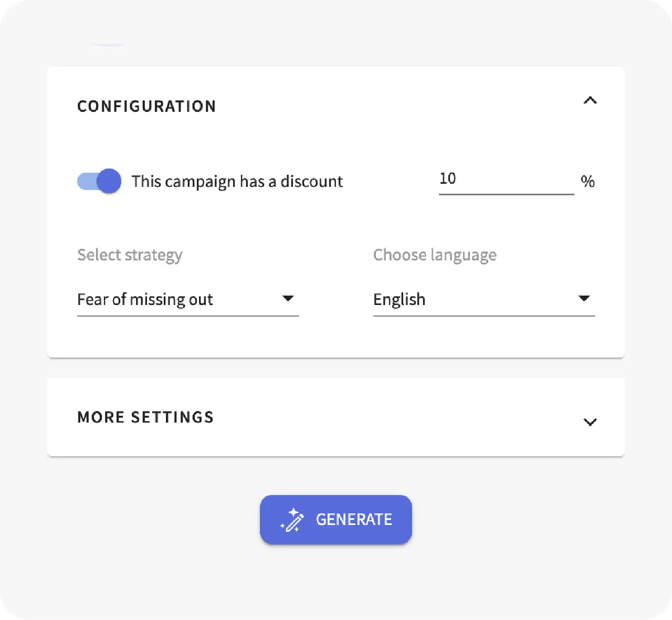Click the CONFIGURATION section heading
This screenshot has height=620, width=672.
point(146,106)
